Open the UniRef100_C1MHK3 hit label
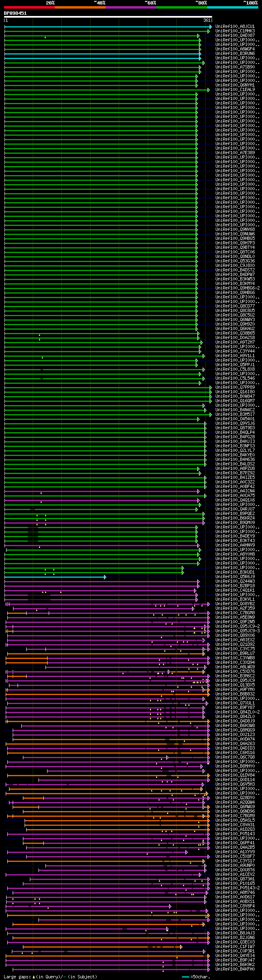 tap(235, 31)
